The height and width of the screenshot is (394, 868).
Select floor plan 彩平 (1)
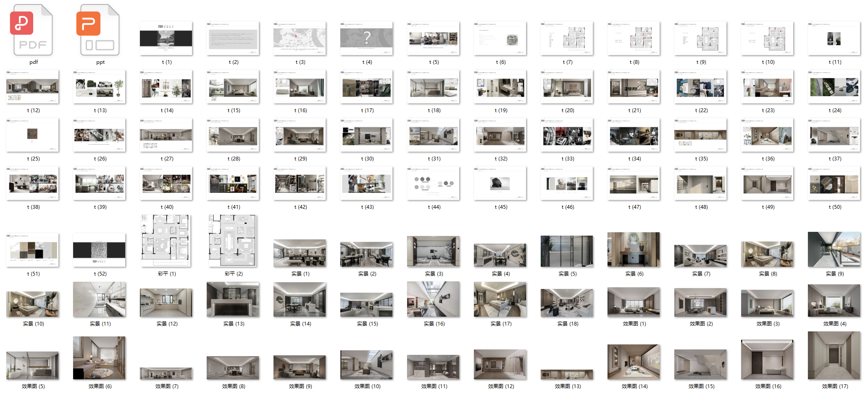coord(166,241)
